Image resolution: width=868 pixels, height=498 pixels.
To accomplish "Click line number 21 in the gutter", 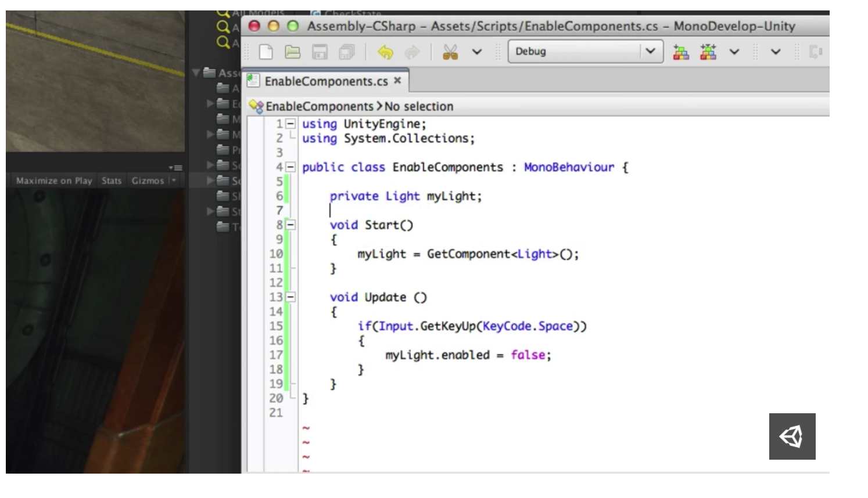I will pos(275,413).
